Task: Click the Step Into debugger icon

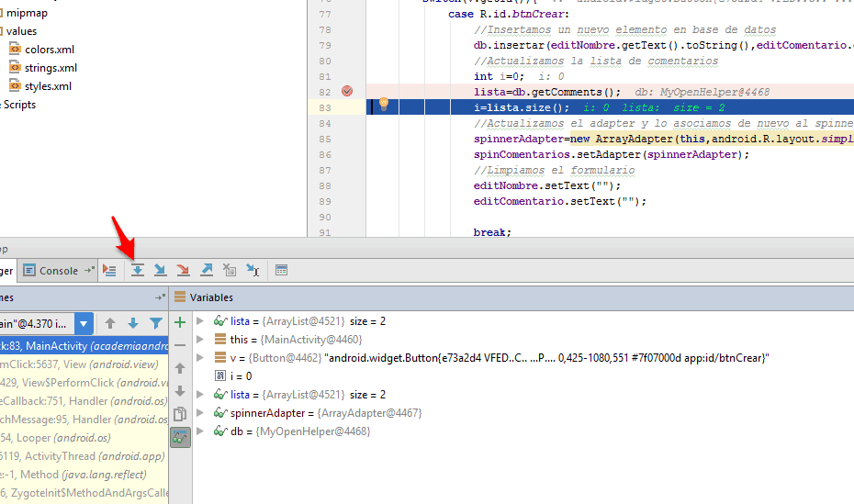Action: pos(160,270)
